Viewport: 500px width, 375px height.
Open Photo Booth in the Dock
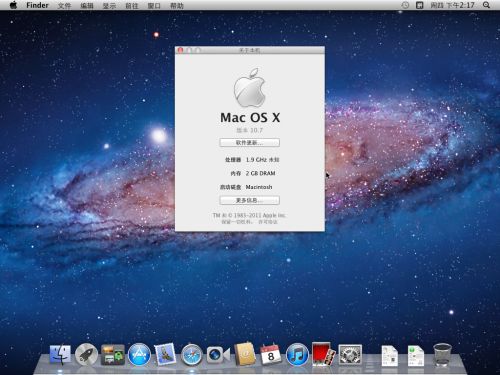(323, 354)
